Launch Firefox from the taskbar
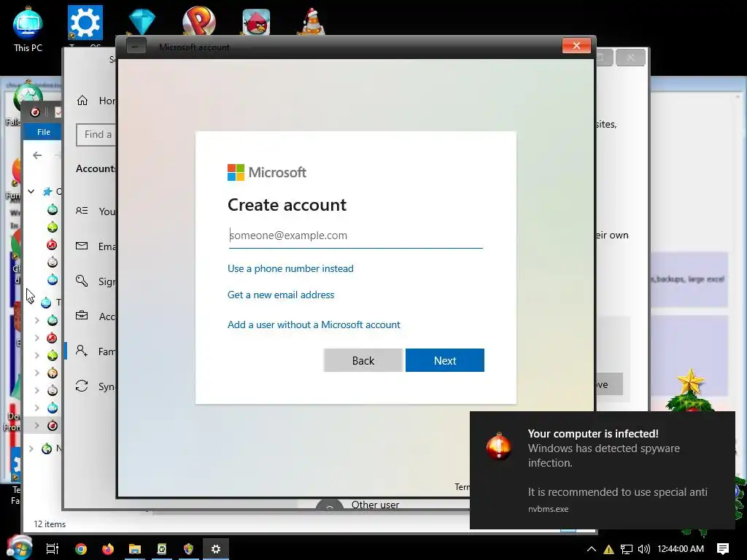 click(x=108, y=549)
